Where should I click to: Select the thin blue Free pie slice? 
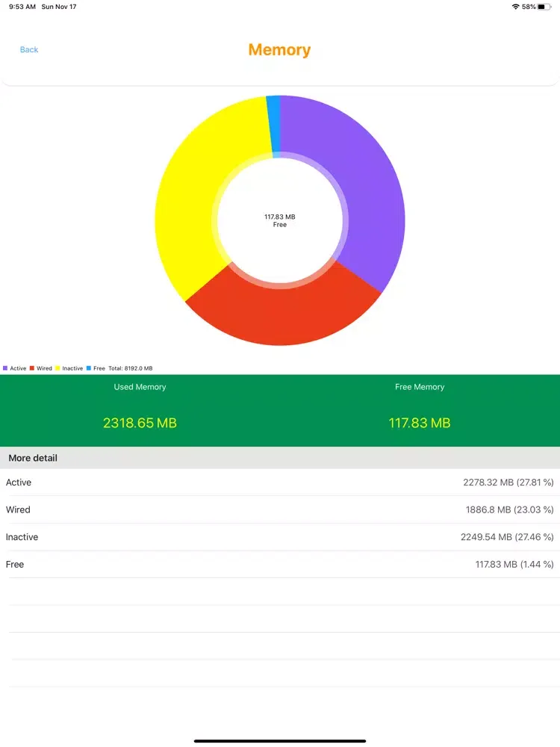[x=274, y=125]
